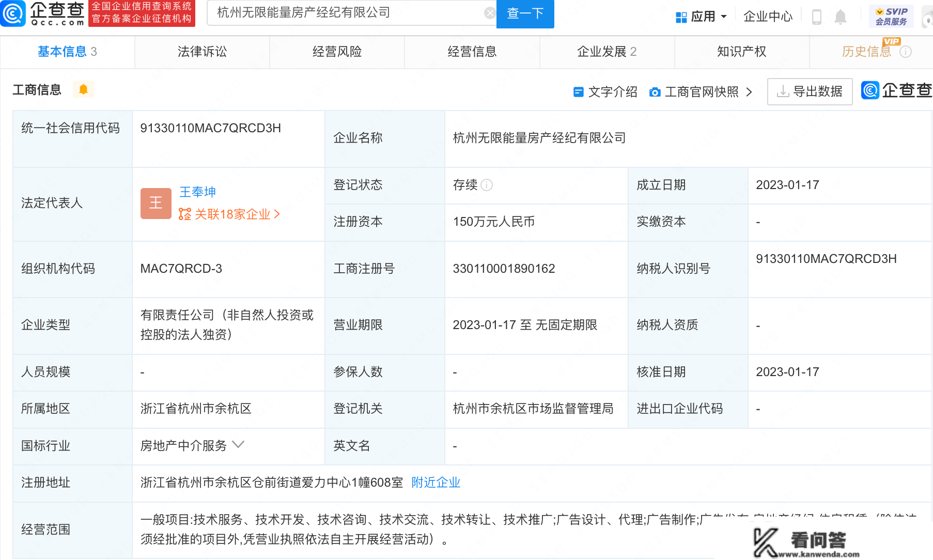This screenshot has height=560, width=933.
Task: Select taxpayer ID under 纳税人识别号
Action: click(827, 259)
